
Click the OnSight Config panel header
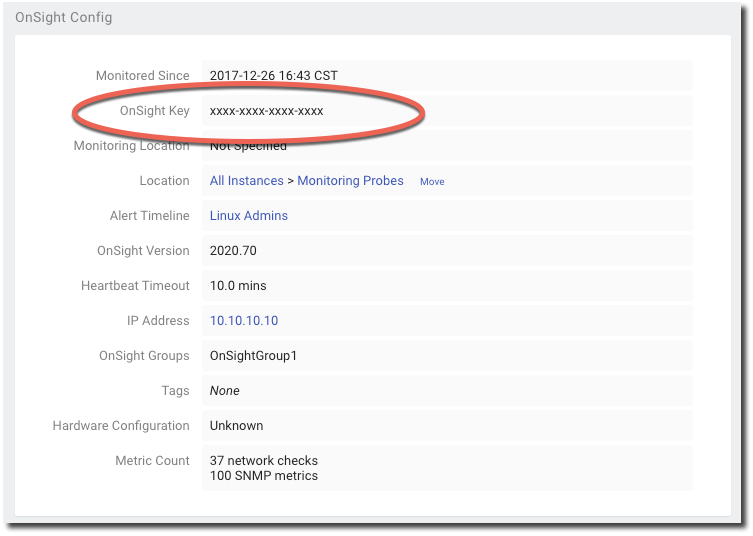64,18
